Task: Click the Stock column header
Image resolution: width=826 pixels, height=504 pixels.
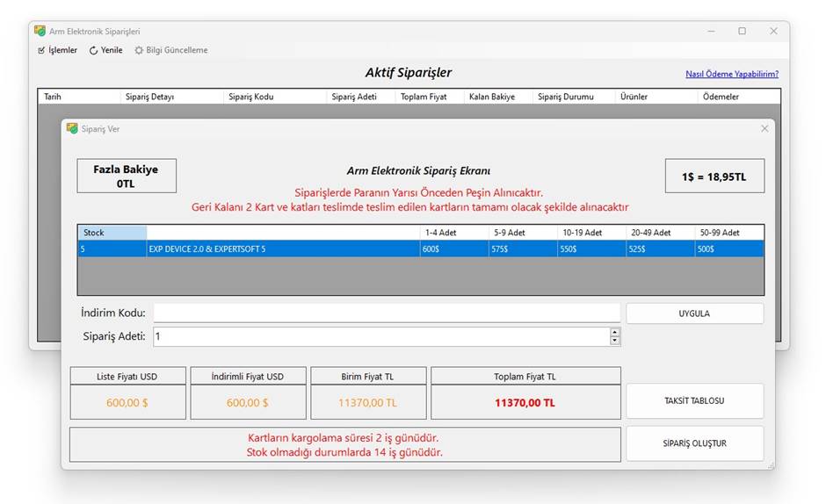Action: click(111, 233)
